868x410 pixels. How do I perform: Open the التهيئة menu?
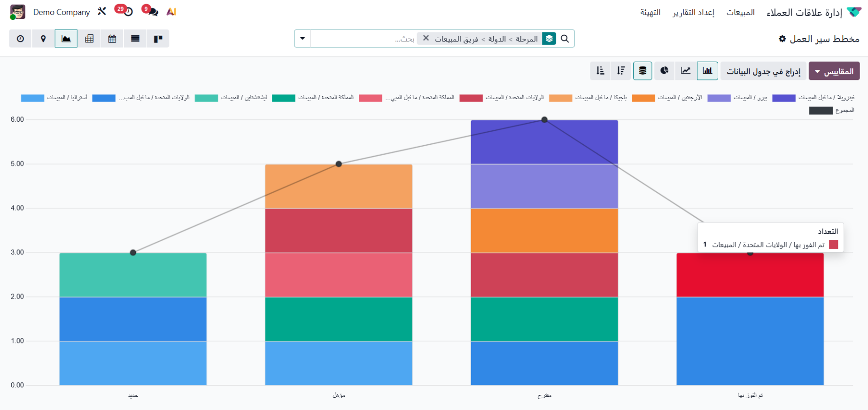click(650, 12)
